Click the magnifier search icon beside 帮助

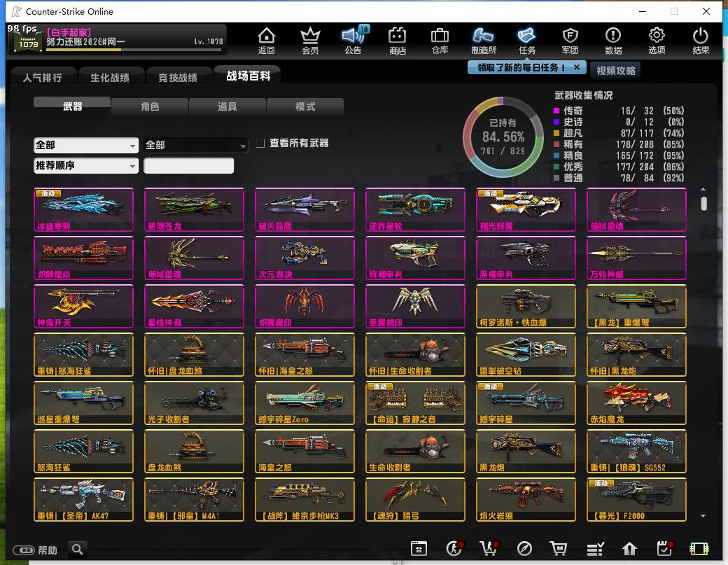(x=78, y=550)
